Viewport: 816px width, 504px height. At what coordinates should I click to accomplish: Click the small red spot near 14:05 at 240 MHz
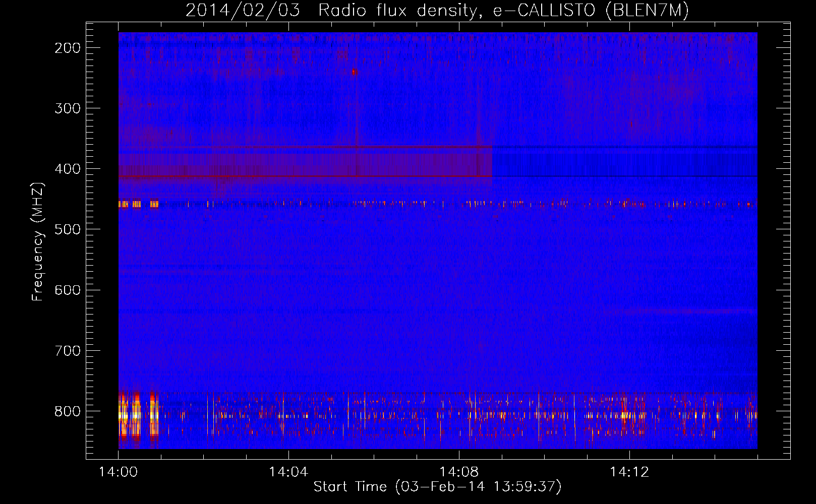click(x=354, y=72)
